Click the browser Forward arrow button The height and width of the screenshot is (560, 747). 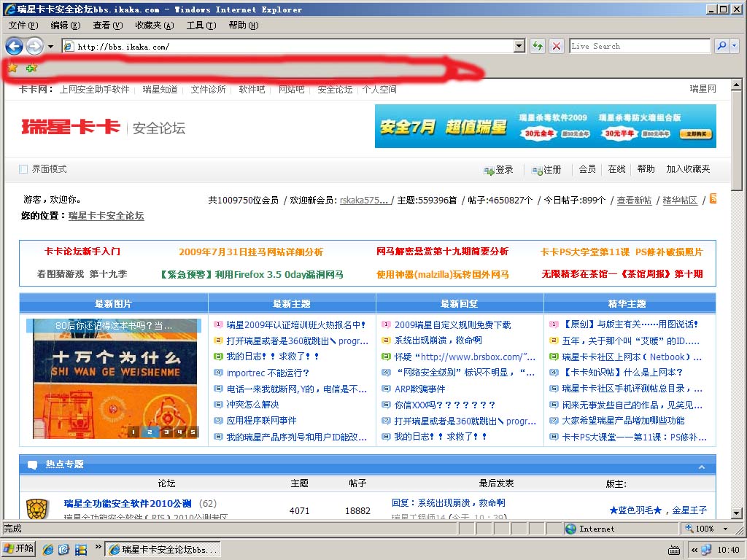[34, 46]
